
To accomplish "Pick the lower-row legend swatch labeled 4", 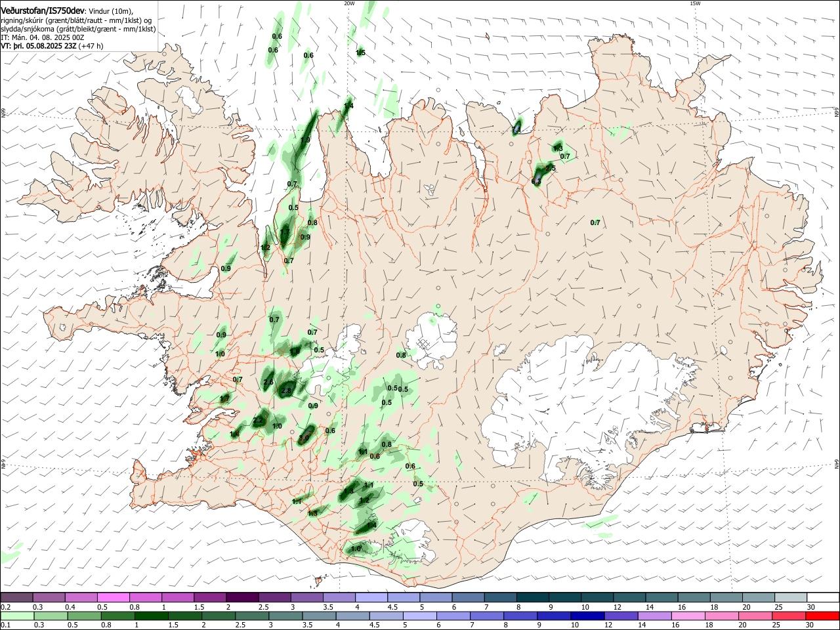I will [x=353, y=616].
